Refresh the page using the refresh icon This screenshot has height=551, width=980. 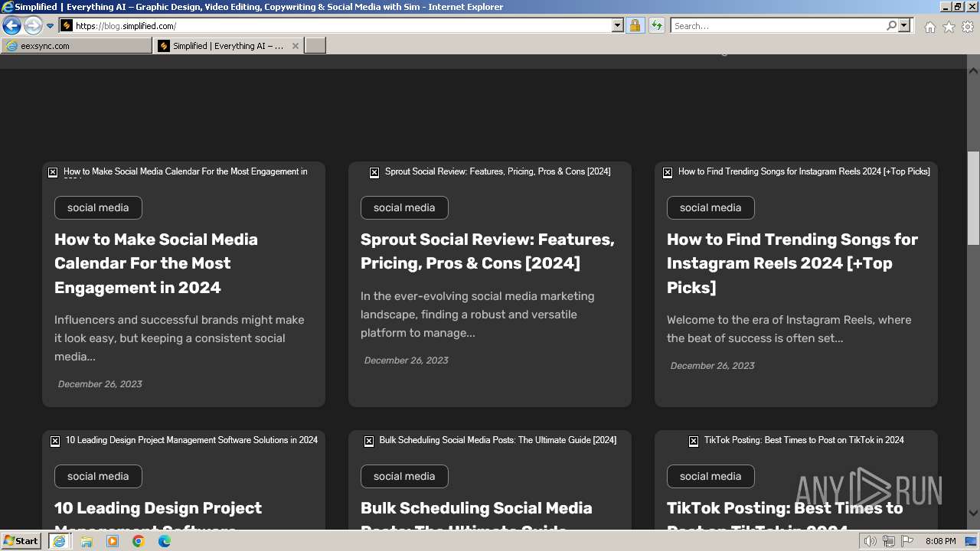coord(657,26)
